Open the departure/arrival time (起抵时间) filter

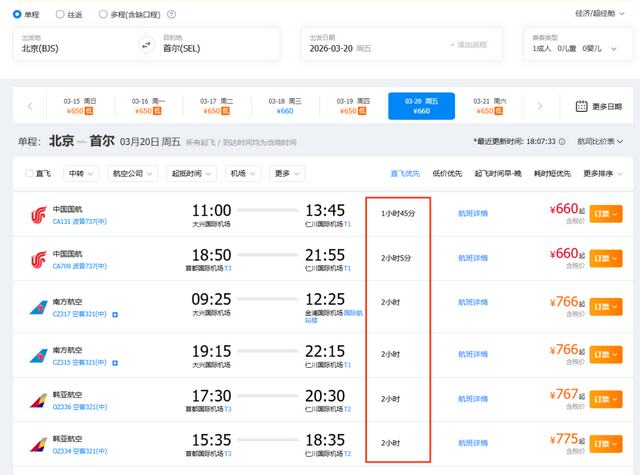coord(191,173)
